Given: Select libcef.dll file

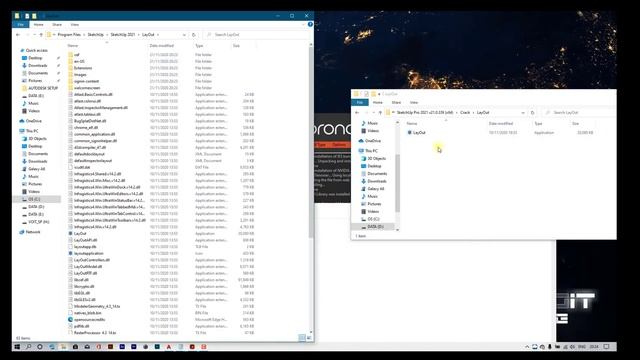Looking at the screenshot, I should [81, 280].
